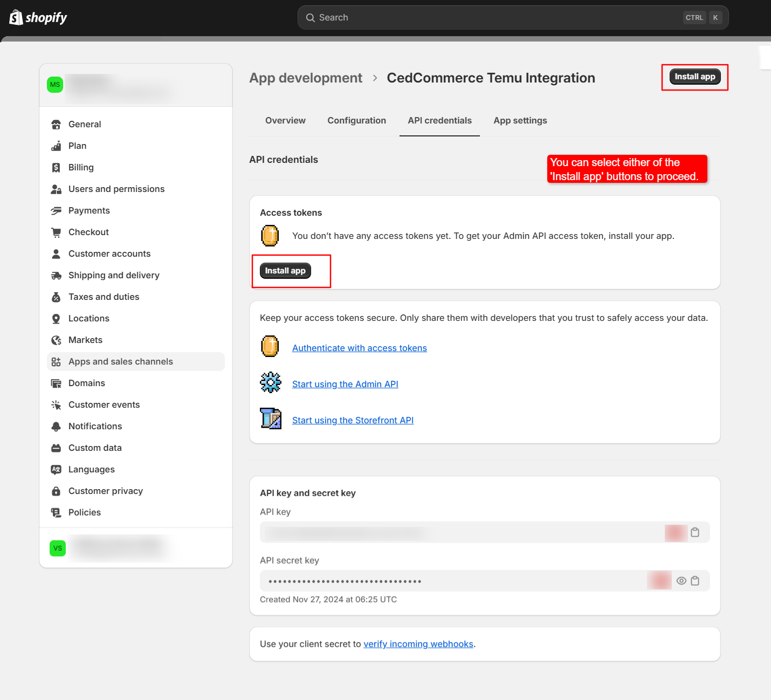771x700 pixels.
Task: Click the Plan chart icon
Action: point(56,146)
